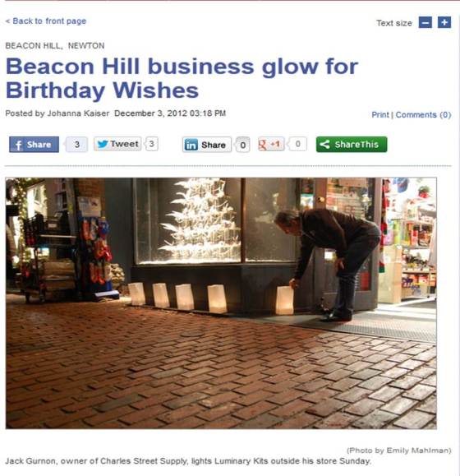Share article on LinkedIn

tap(207, 145)
